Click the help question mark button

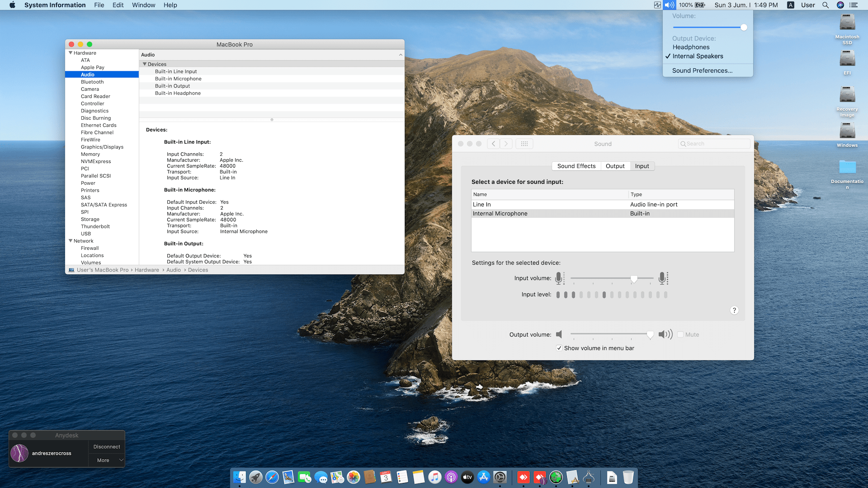(734, 310)
